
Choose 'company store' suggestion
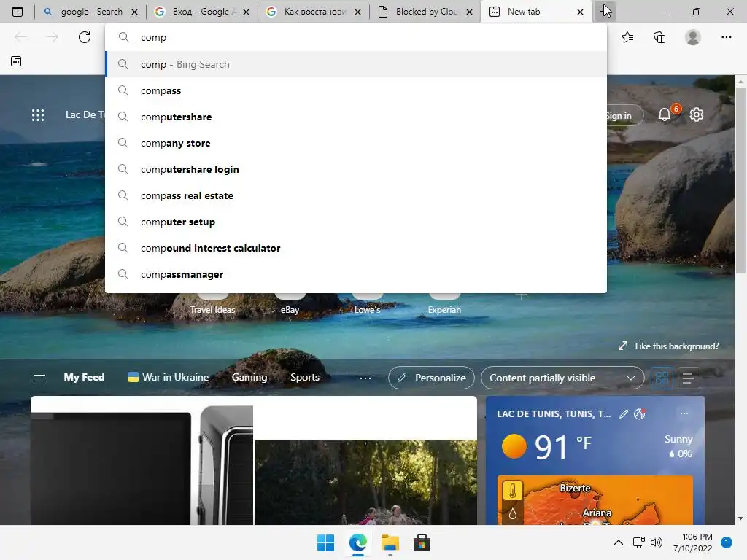pyautogui.click(x=356, y=143)
